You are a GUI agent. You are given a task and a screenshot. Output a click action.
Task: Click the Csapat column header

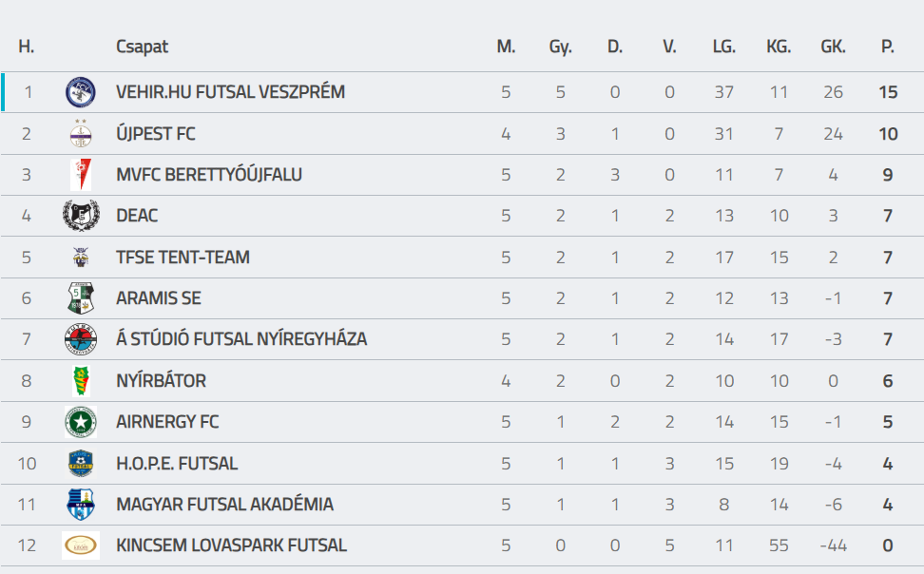pos(142,47)
